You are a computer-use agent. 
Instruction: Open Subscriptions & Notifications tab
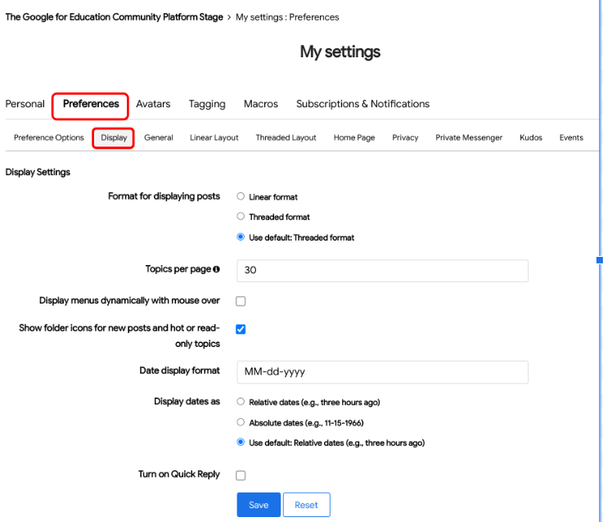(x=362, y=104)
